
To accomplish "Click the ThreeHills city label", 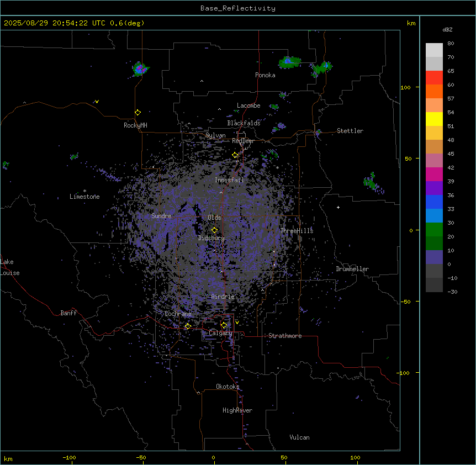I will point(297,231).
